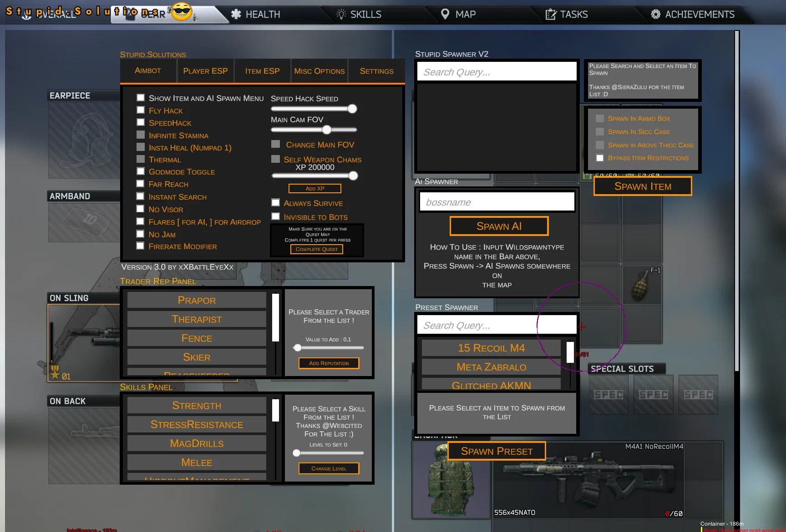The image size is (786, 532).
Task: Select the camouflage backpack item
Action: (x=450, y=482)
